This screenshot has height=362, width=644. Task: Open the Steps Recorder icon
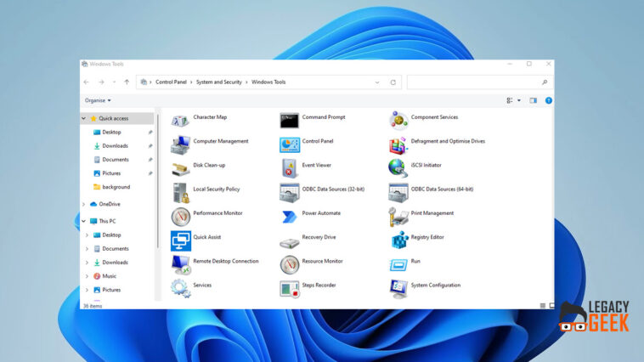[x=289, y=289]
